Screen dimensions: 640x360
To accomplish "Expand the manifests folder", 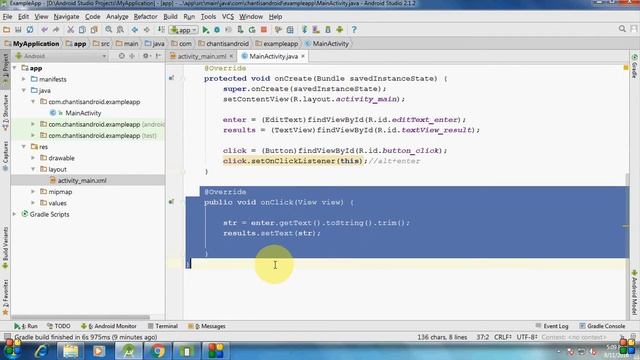I will (x=24, y=79).
